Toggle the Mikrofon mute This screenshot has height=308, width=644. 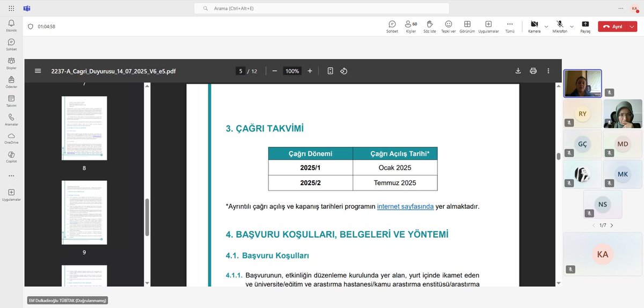(560, 26)
